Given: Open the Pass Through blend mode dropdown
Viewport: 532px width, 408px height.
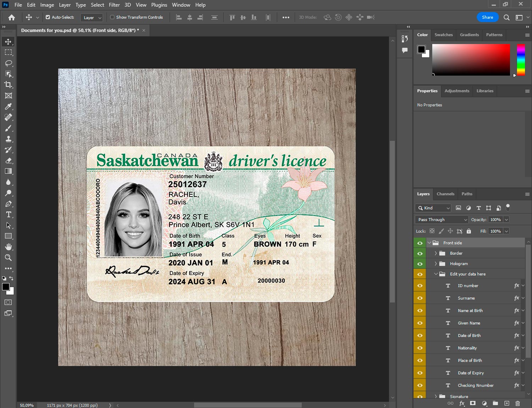Looking at the screenshot, I should coord(442,220).
